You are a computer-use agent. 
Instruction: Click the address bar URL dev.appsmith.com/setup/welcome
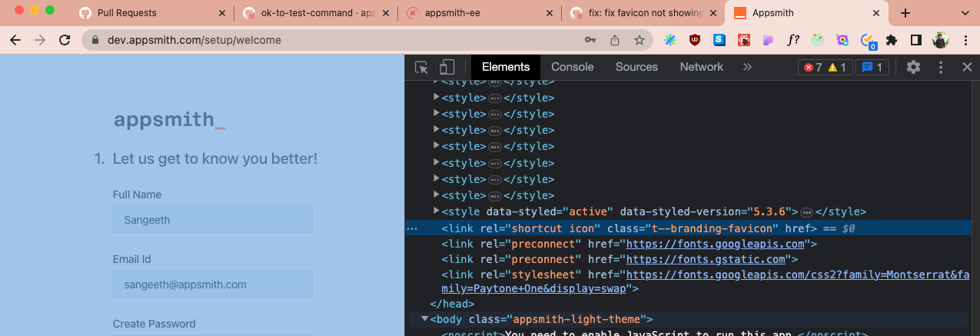coord(193,40)
